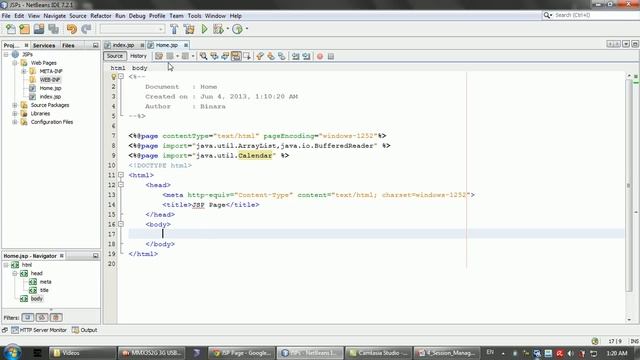Click the Clean and Build icon
The image size is (640, 360).
click(189, 29)
